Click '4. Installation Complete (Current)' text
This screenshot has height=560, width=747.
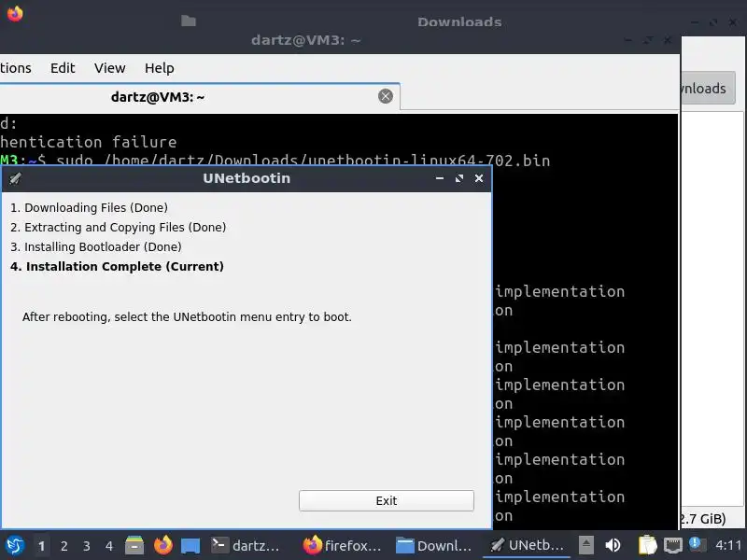pos(118,266)
